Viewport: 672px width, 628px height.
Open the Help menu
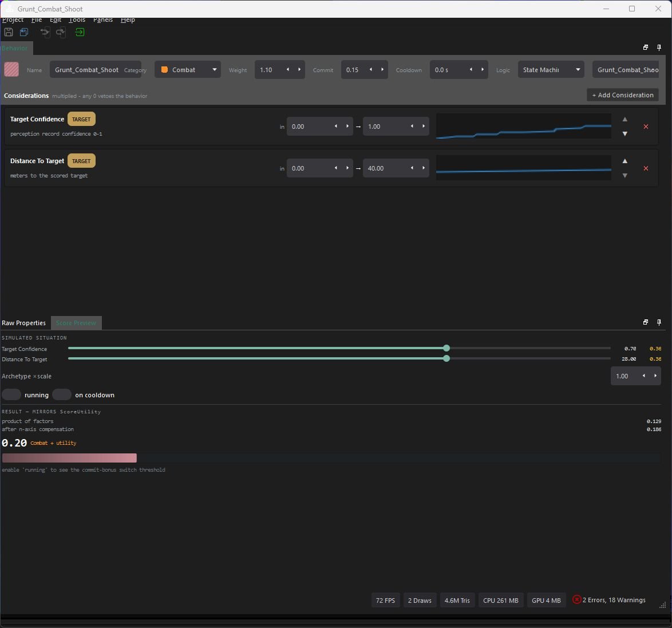pos(128,19)
